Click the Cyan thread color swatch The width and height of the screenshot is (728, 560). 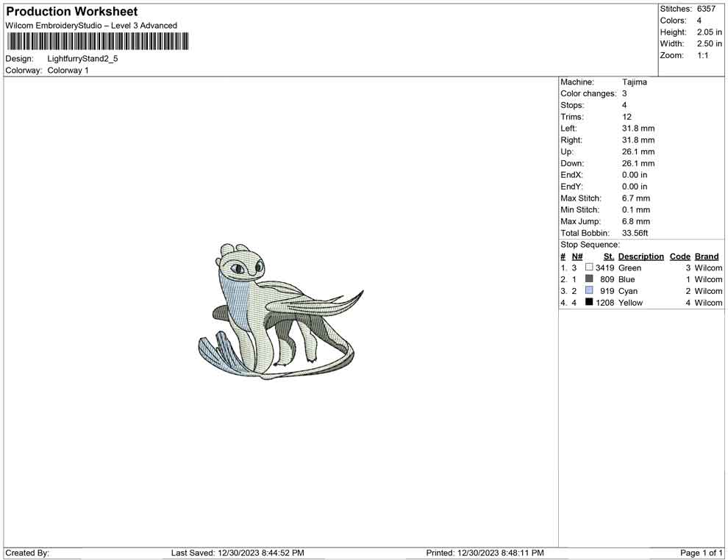coord(589,290)
